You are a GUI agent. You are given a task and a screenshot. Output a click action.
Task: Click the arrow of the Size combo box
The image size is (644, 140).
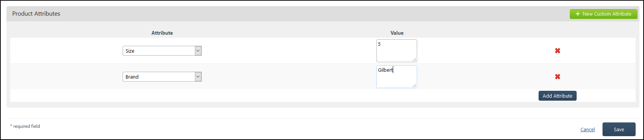pyautogui.click(x=198, y=51)
